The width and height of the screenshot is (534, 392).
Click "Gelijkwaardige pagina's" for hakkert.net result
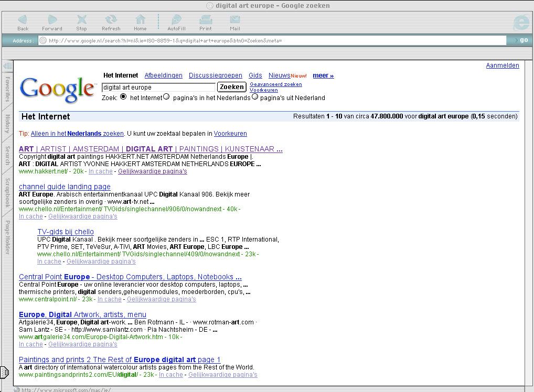[x=153, y=171]
